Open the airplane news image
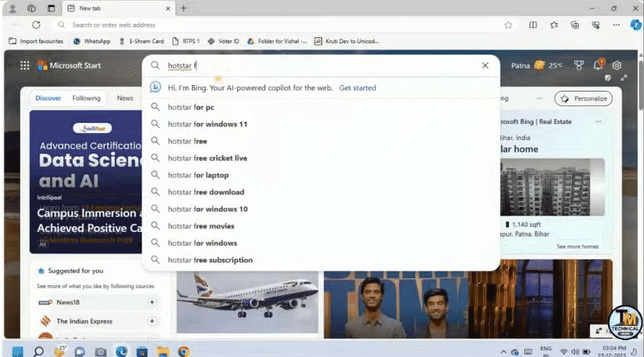644x357 pixels. (x=247, y=302)
